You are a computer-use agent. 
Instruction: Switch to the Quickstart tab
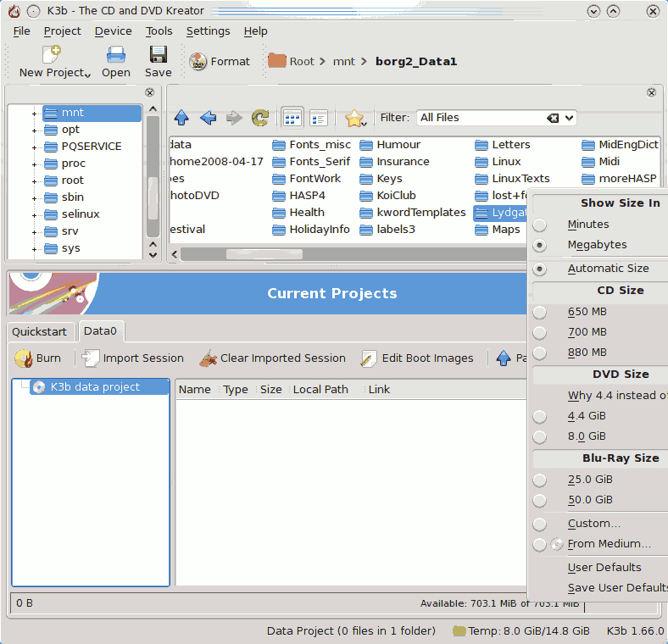click(39, 331)
